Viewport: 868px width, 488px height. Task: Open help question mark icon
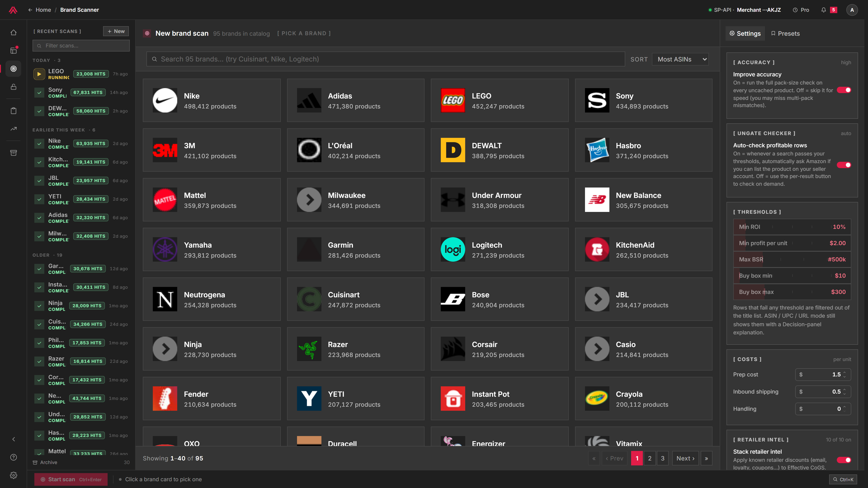tap(14, 457)
